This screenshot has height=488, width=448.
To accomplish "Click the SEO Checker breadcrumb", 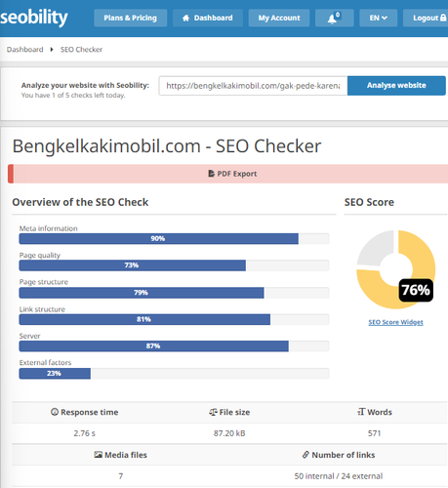I will tap(81, 50).
